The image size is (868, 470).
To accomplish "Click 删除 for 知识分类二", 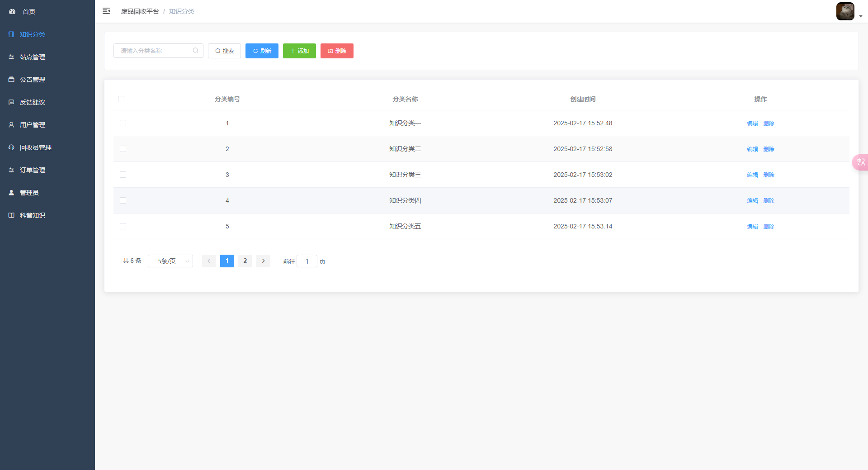I will point(769,149).
